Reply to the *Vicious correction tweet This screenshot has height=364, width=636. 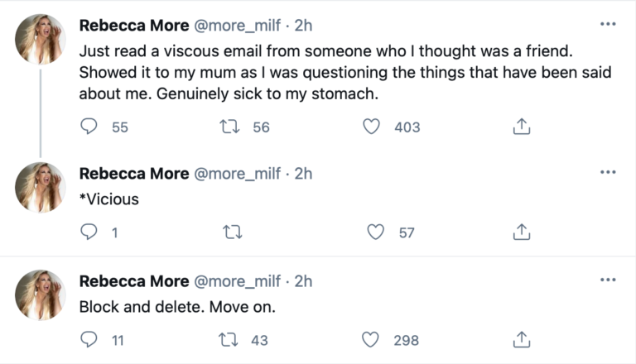pyautogui.click(x=89, y=232)
